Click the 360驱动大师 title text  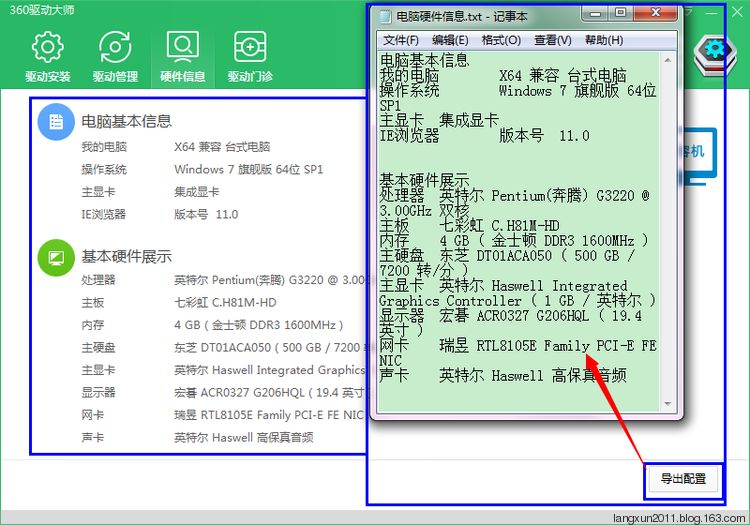[42, 10]
